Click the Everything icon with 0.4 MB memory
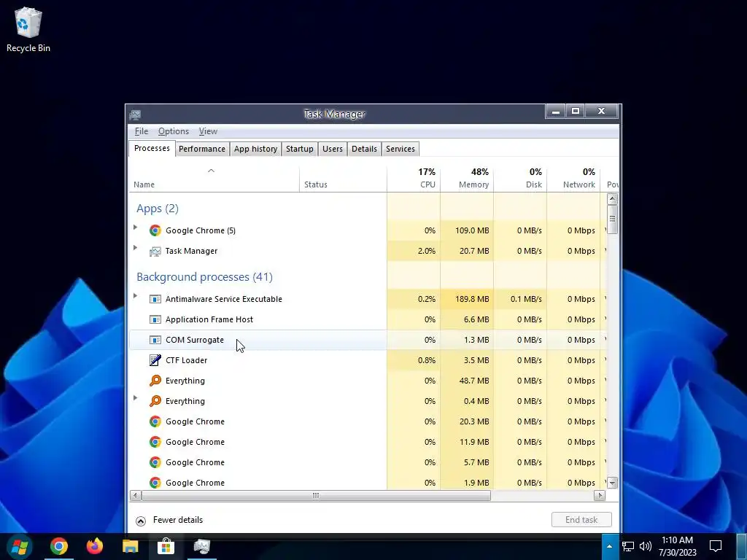 click(155, 401)
